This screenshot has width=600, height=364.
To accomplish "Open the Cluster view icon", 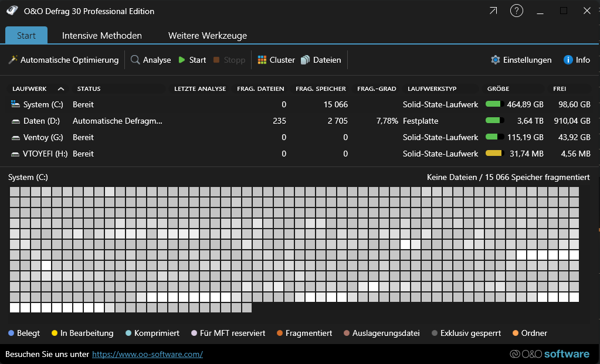I will pos(262,60).
